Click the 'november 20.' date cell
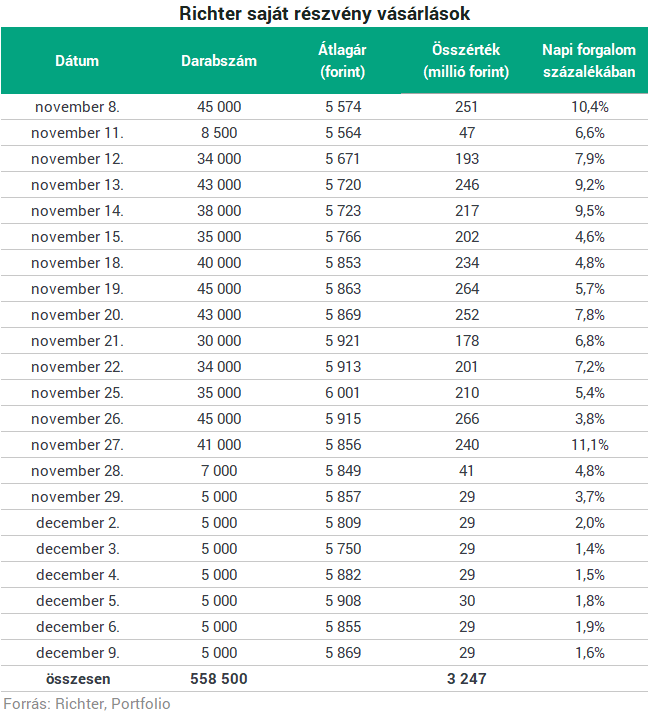Viewport: 648px width, 718px height. 77,315
